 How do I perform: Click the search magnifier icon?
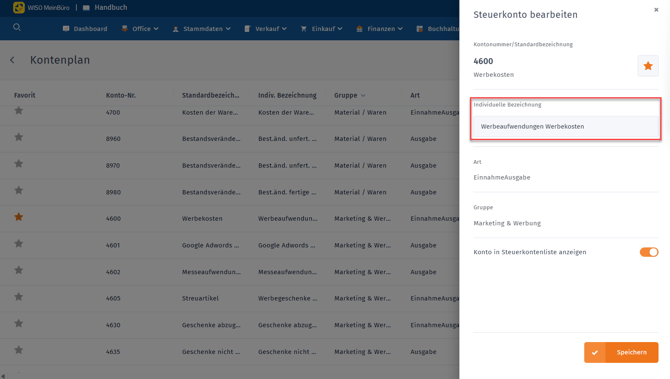17,27
